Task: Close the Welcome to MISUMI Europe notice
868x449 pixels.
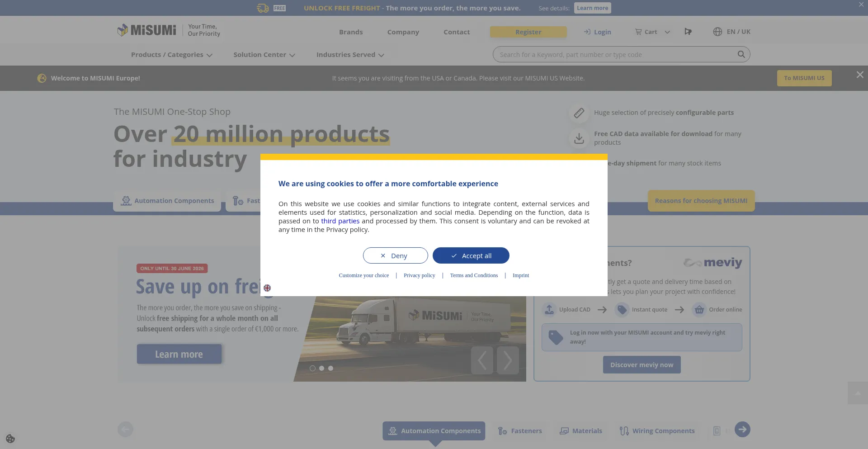Action: click(x=860, y=75)
